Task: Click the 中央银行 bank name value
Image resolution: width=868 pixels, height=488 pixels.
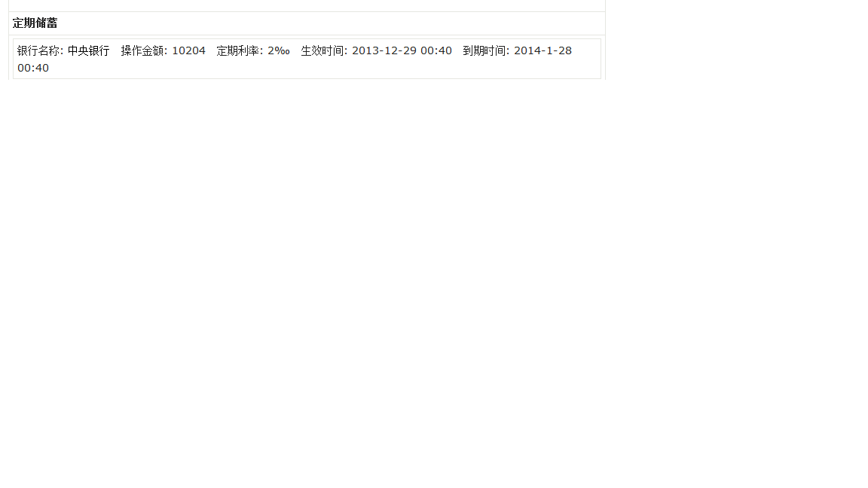Action: (x=89, y=51)
